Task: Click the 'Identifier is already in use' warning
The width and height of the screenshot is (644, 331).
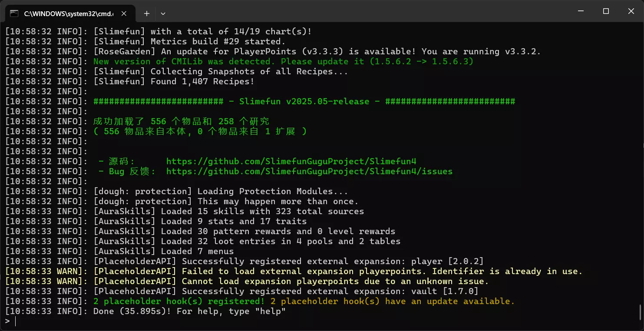Action: coord(507,271)
